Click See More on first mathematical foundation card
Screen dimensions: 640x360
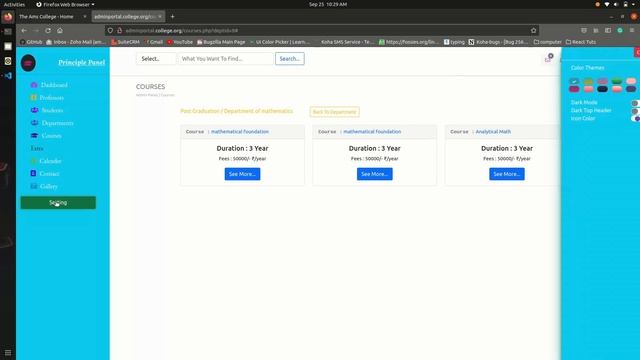coord(242,174)
